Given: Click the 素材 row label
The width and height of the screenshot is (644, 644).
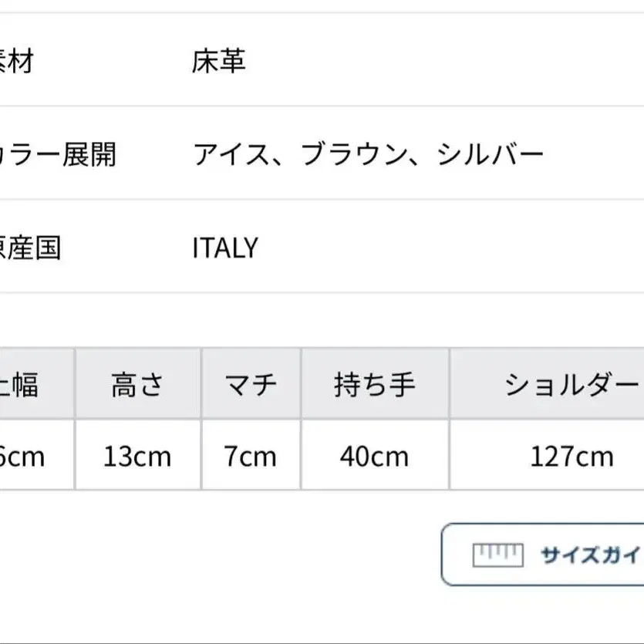Looking at the screenshot, I should (16, 61).
